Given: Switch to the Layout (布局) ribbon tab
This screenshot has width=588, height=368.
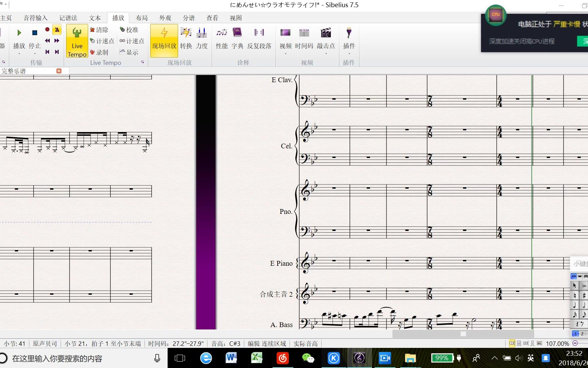Looking at the screenshot, I should click(142, 18).
